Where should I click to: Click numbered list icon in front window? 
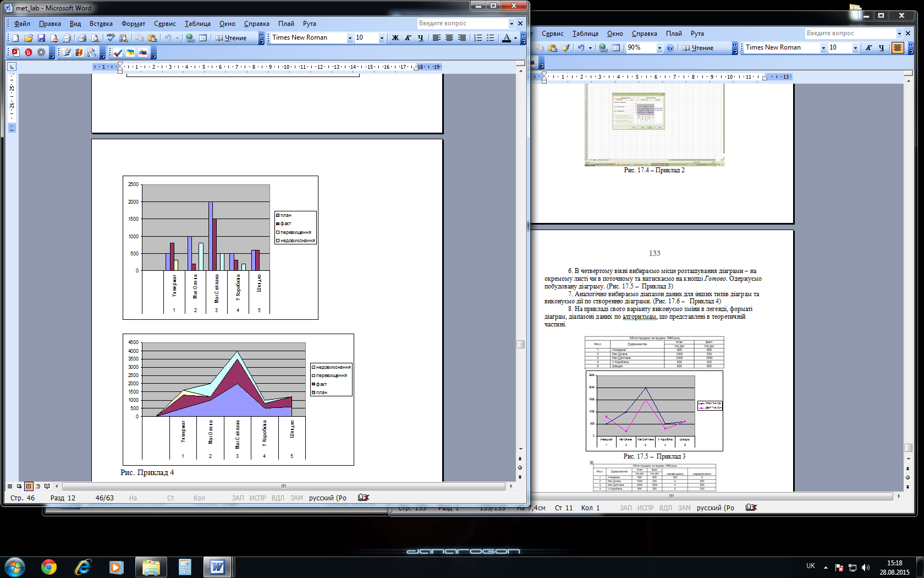click(478, 38)
